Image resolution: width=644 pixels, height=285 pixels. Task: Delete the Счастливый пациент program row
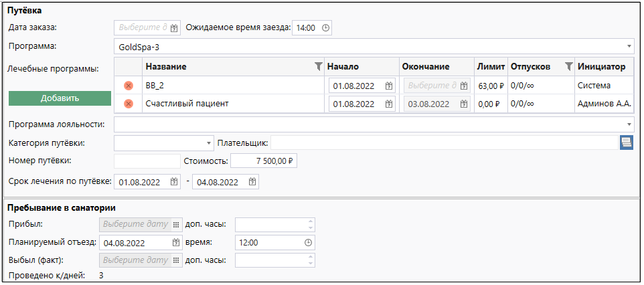click(x=129, y=104)
